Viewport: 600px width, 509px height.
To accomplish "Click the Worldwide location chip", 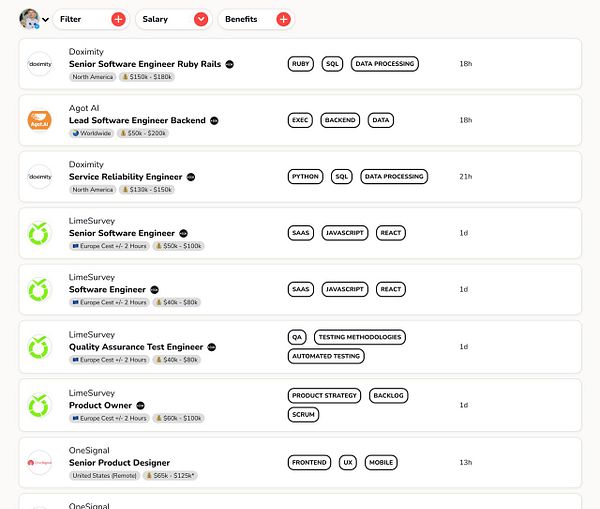I will pyautogui.click(x=92, y=133).
